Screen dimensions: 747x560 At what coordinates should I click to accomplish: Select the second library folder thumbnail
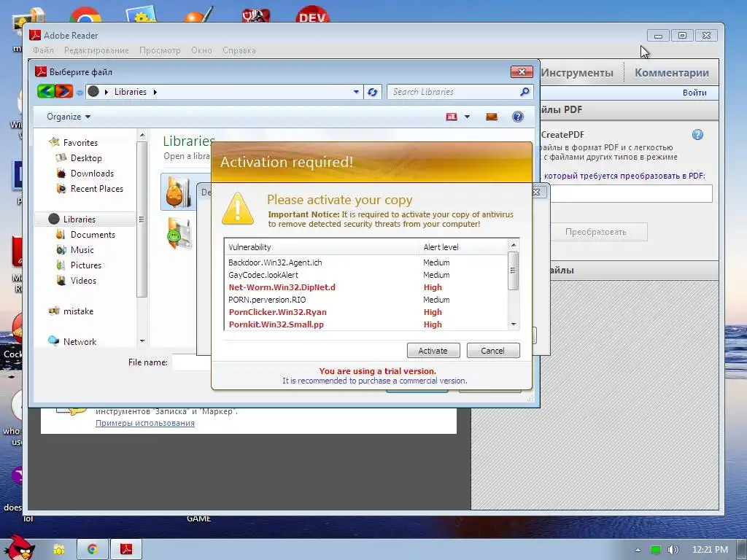click(179, 233)
